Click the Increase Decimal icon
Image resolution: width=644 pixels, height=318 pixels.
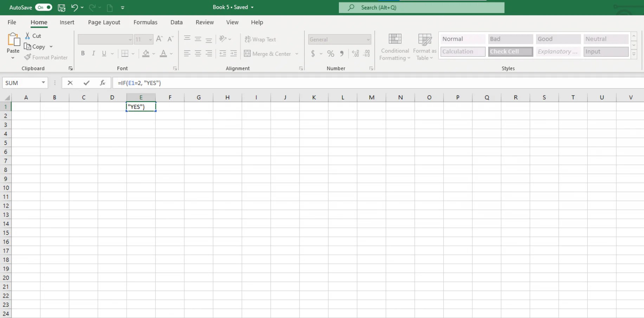[355, 53]
